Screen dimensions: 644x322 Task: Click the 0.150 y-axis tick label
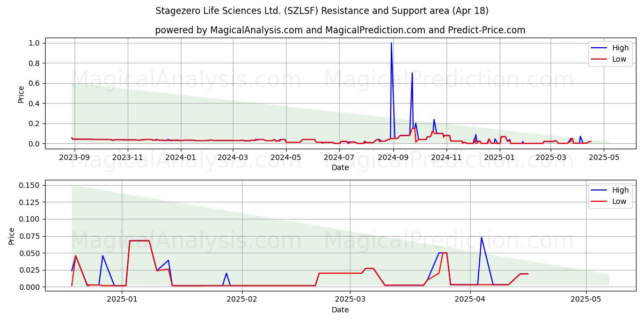point(30,185)
